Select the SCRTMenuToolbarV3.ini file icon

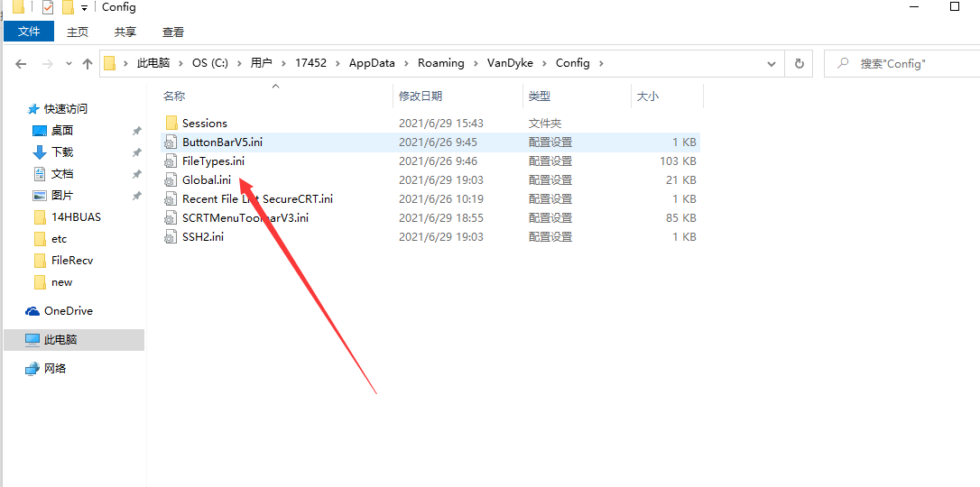click(x=171, y=218)
